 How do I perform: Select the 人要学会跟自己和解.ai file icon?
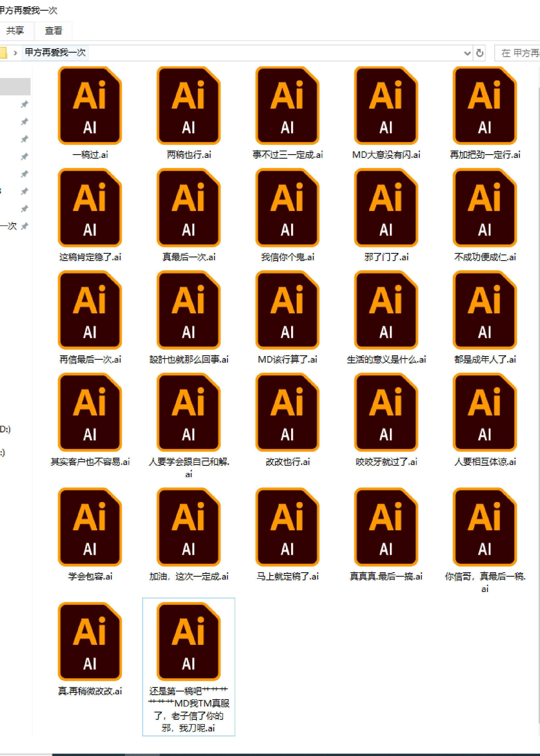[188, 413]
